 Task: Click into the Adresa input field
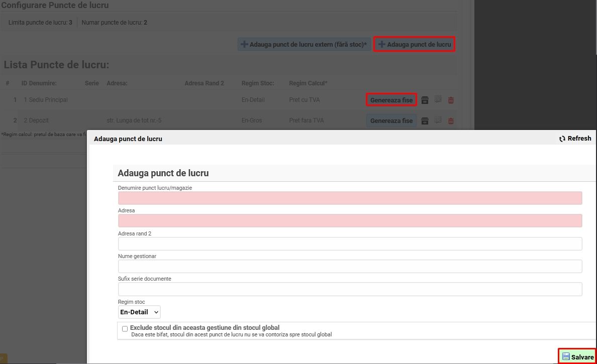(350, 220)
